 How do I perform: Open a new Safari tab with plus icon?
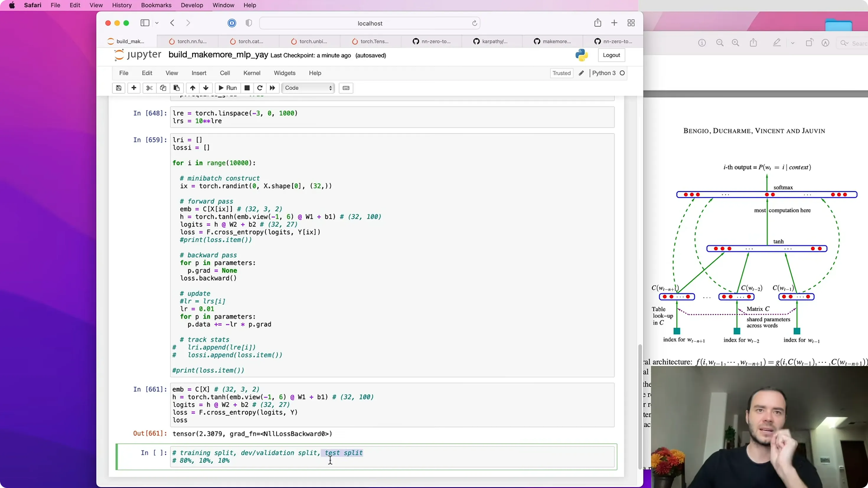[614, 23]
